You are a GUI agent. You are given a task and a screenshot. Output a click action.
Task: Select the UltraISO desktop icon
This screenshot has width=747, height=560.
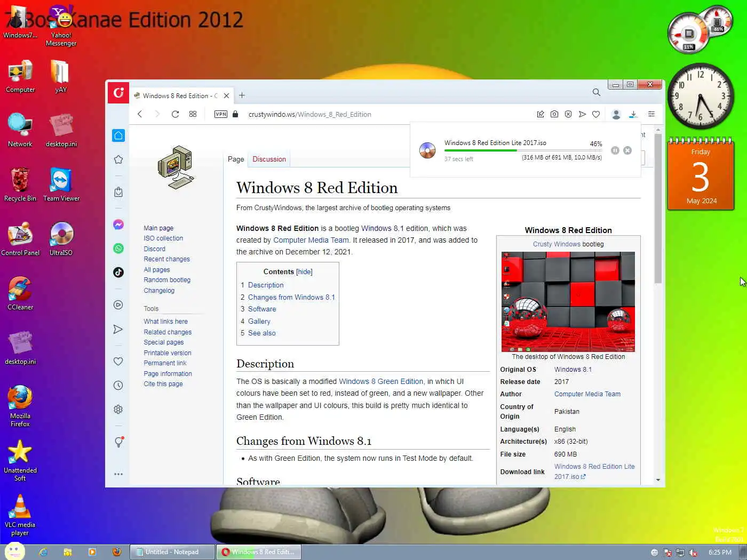coord(61,238)
